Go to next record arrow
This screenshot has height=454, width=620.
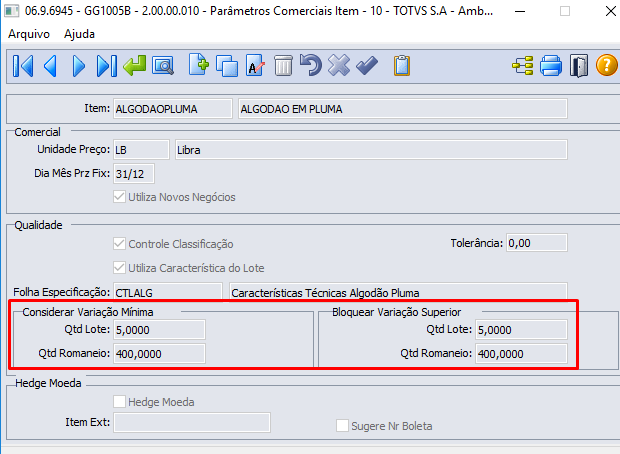point(79,66)
